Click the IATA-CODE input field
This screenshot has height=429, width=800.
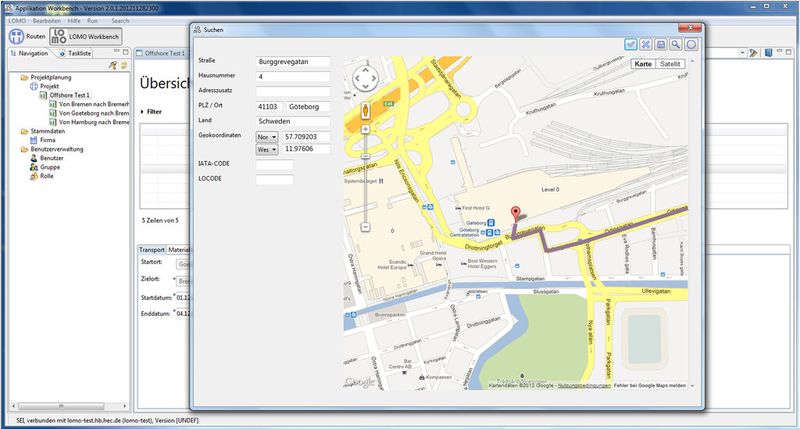[x=274, y=164]
